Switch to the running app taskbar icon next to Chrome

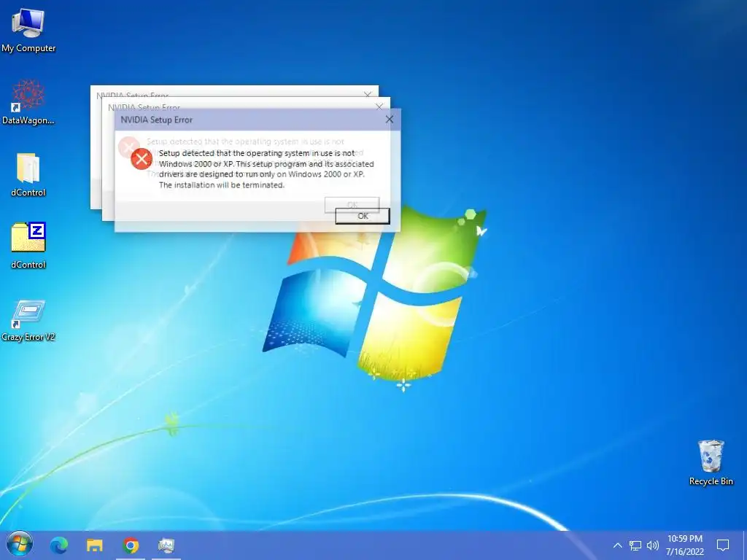pyautogui.click(x=166, y=545)
